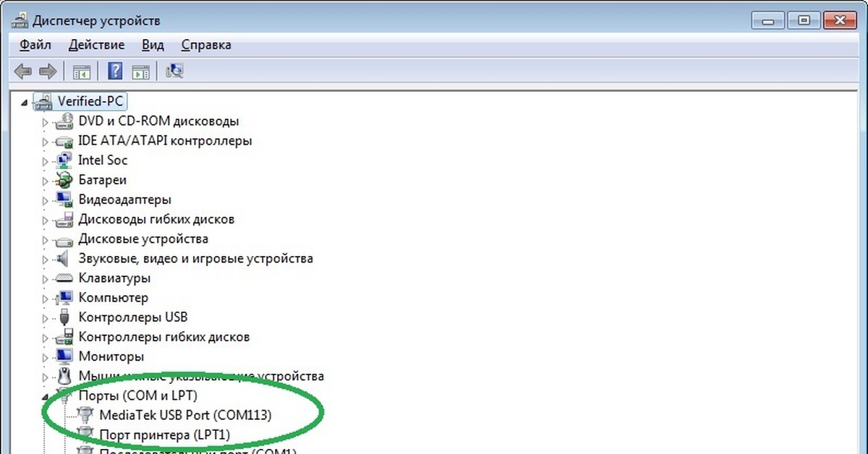Click the Back arrow toolbar icon
The width and height of the screenshot is (868, 454).
coord(23,71)
